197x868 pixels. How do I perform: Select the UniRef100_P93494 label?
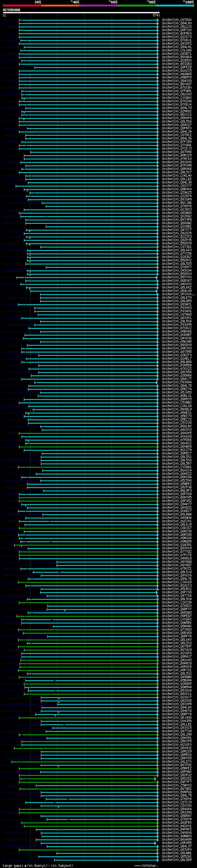pyautogui.click(x=176, y=382)
